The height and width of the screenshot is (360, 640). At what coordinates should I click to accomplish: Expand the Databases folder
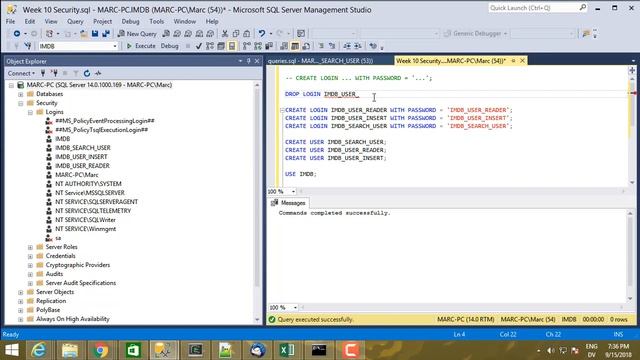point(20,94)
